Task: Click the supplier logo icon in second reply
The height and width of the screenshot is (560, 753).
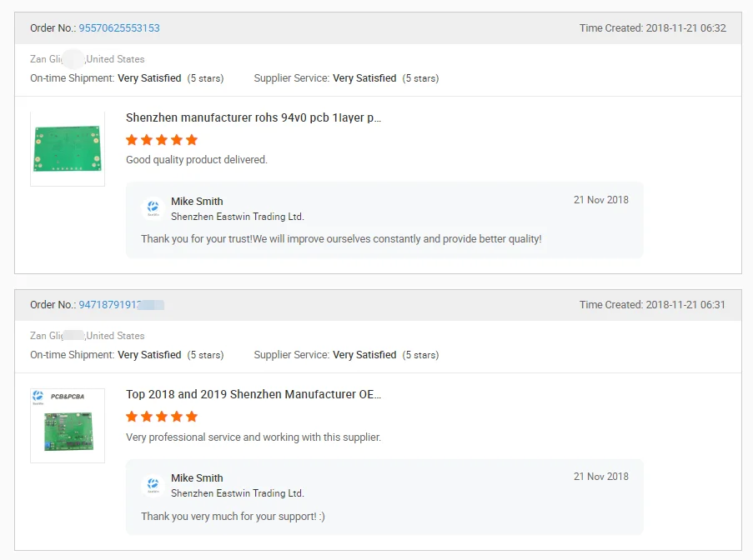Action: [153, 485]
